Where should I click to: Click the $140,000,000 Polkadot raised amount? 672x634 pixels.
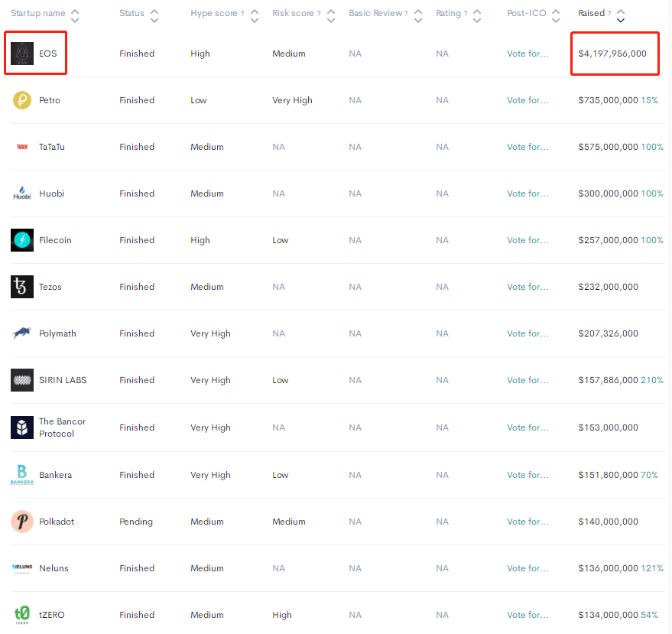click(608, 522)
